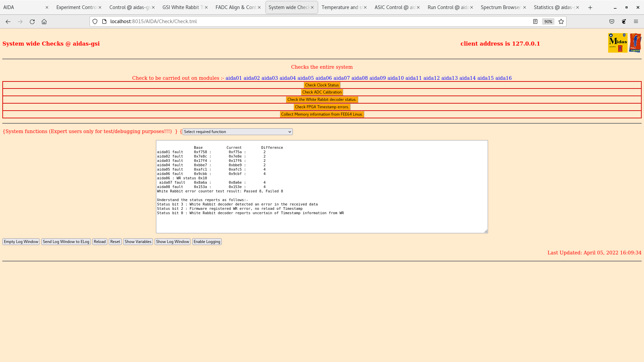Viewport: 644px width, 362px height.
Task: Bookmark page with star icon
Action: 561,21
